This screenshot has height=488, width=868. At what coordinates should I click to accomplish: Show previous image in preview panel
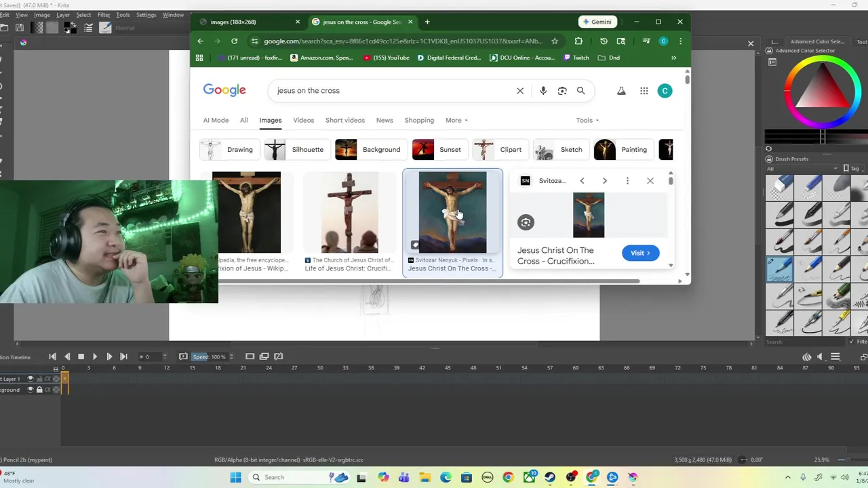click(x=582, y=181)
